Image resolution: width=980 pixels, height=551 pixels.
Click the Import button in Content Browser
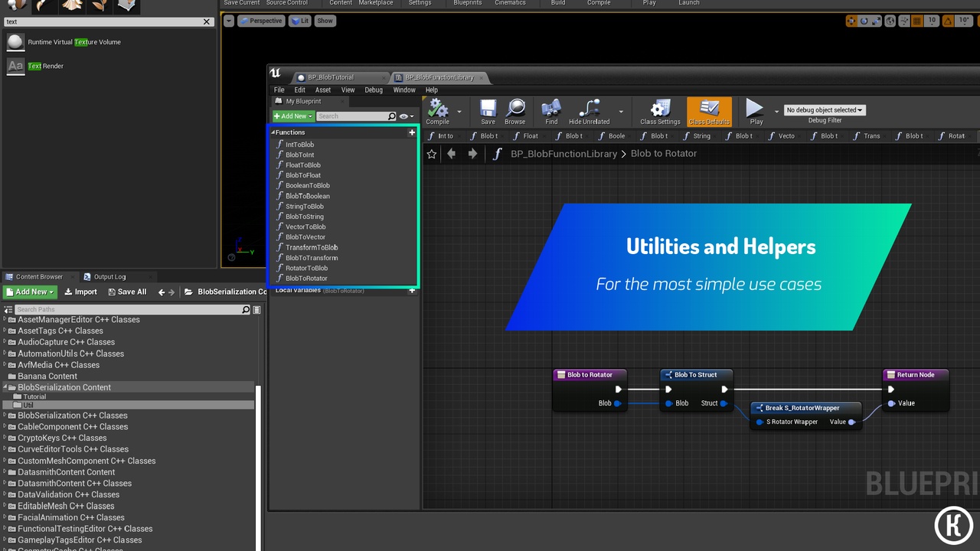80,292
